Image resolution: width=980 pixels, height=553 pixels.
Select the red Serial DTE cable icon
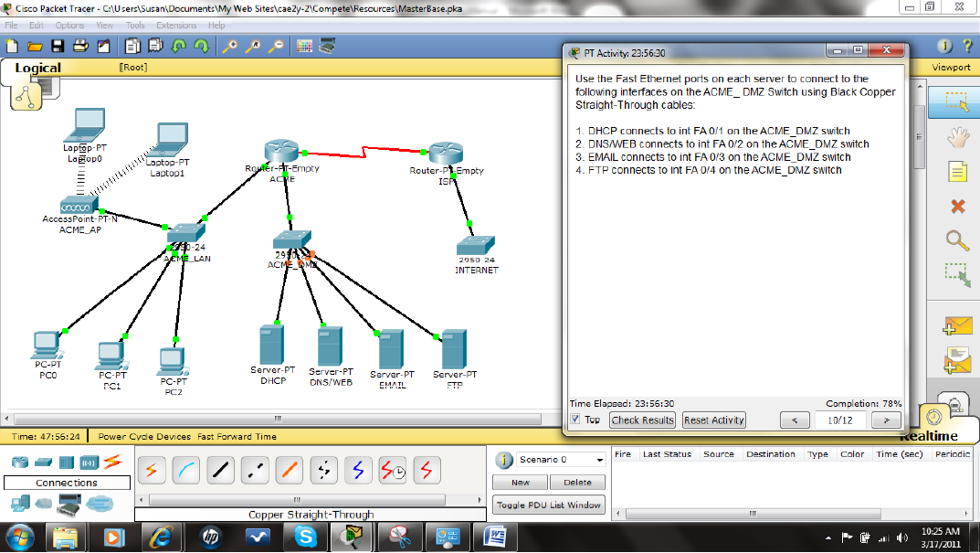click(x=427, y=471)
